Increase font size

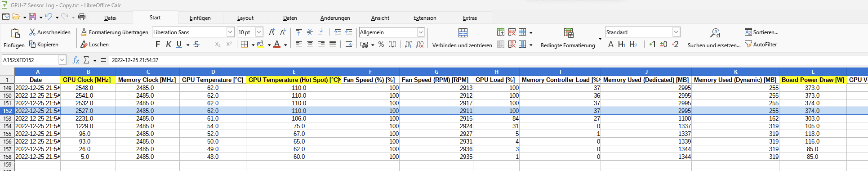click(272, 32)
